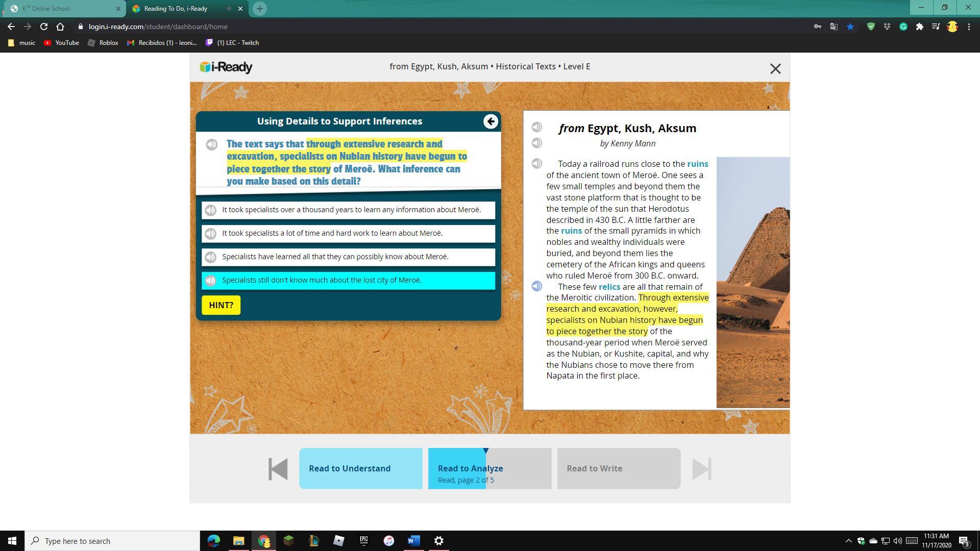The height and width of the screenshot is (551, 980).
Task: Close the i-Ready lesson with X
Action: [775, 68]
